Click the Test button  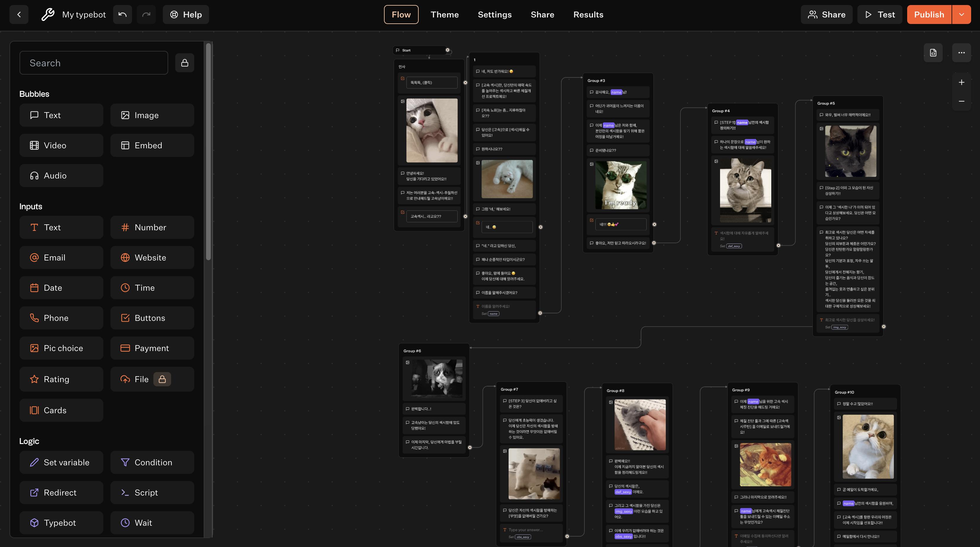tap(880, 15)
